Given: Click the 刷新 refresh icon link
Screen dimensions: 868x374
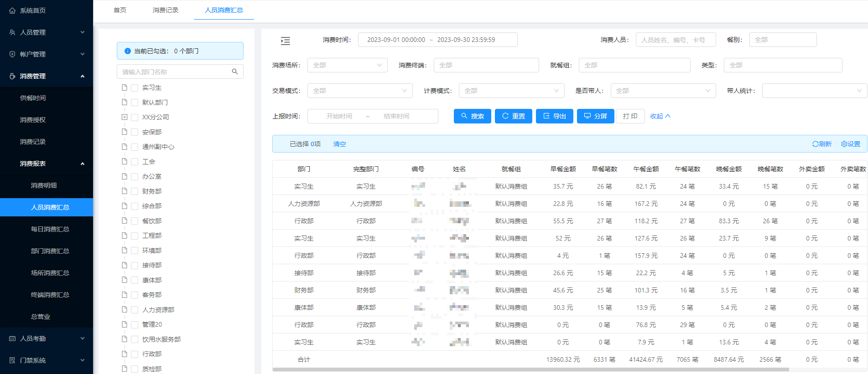Looking at the screenshot, I should tap(822, 144).
